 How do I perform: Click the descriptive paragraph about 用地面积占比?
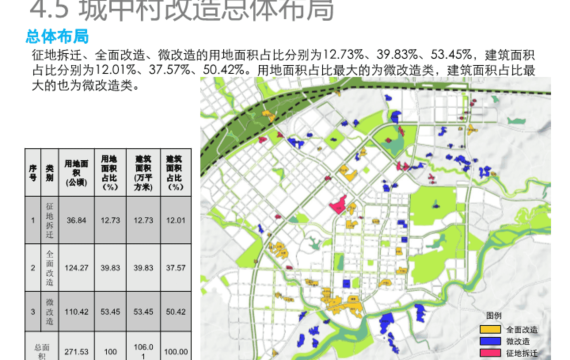tap(284, 70)
